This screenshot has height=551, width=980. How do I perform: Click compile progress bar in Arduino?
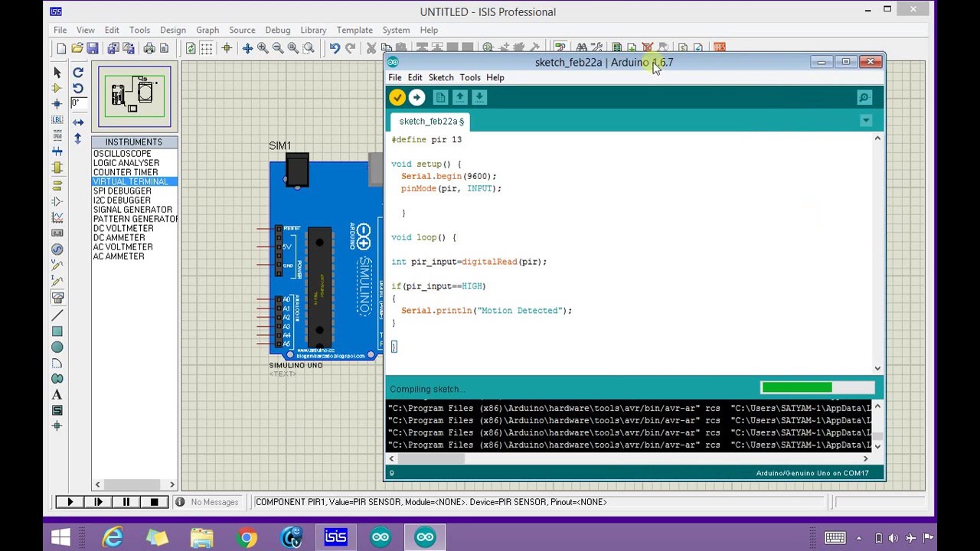(818, 388)
